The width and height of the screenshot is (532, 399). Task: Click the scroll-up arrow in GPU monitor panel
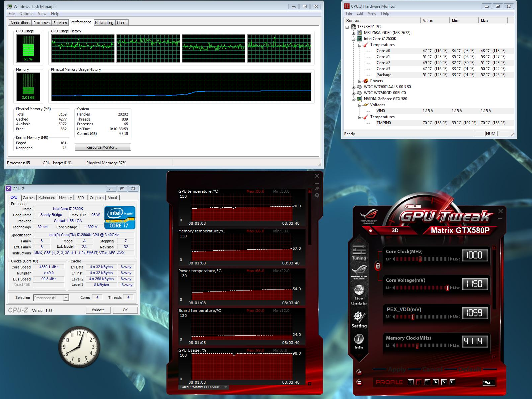310,191
